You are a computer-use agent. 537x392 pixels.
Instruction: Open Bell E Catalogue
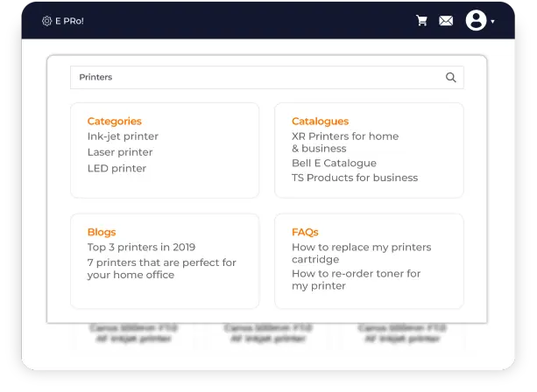point(334,163)
